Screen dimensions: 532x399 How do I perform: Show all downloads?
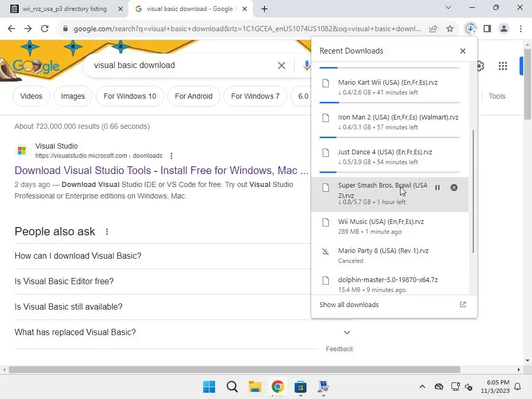click(394, 304)
